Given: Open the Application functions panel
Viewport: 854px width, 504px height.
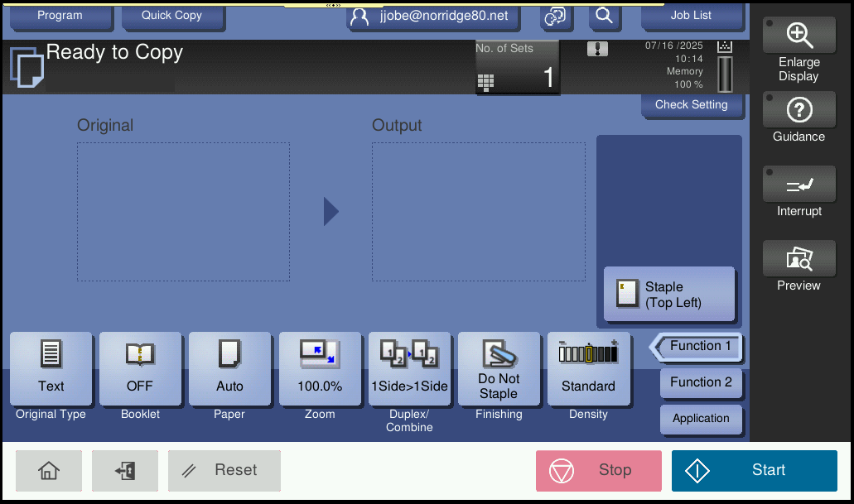Looking at the screenshot, I should coord(701,419).
